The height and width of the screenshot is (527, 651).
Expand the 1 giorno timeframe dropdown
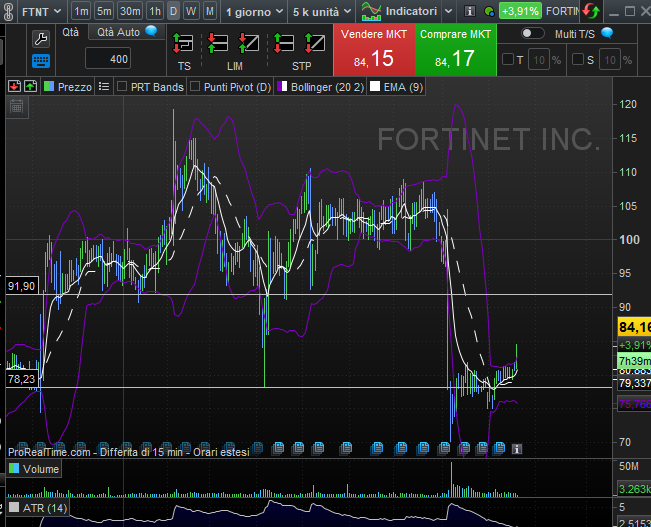[255, 11]
